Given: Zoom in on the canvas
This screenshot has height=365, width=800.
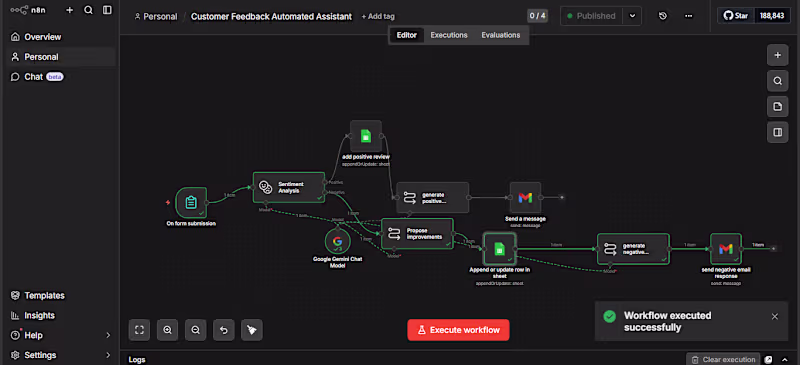Looking at the screenshot, I should pos(167,330).
